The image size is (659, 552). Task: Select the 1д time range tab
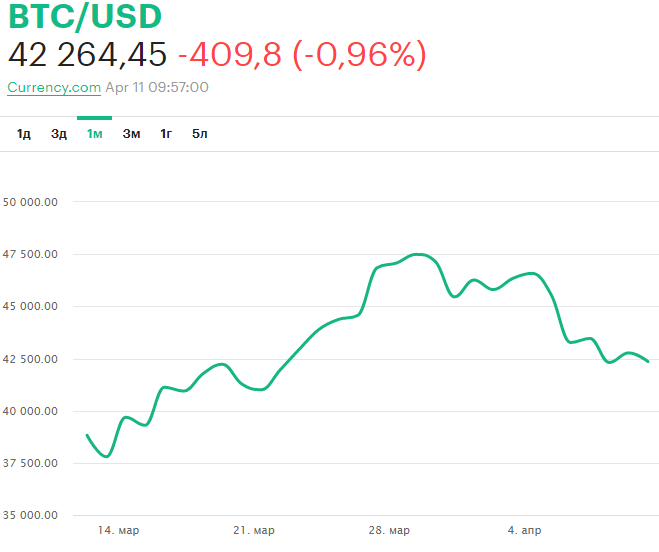pyautogui.click(x=24, y=134)
